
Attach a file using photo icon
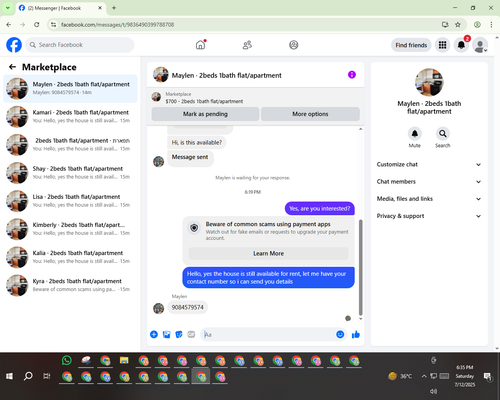tap(166, 334)
